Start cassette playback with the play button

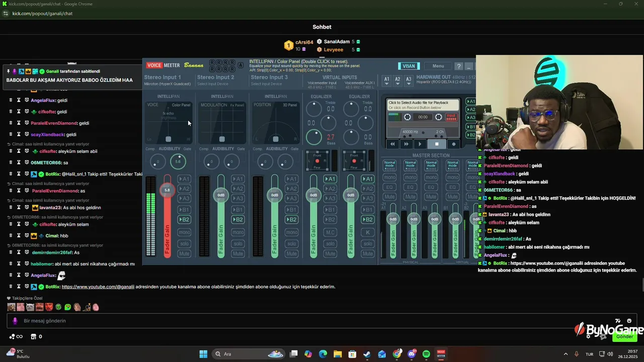(x=420, y=144)
